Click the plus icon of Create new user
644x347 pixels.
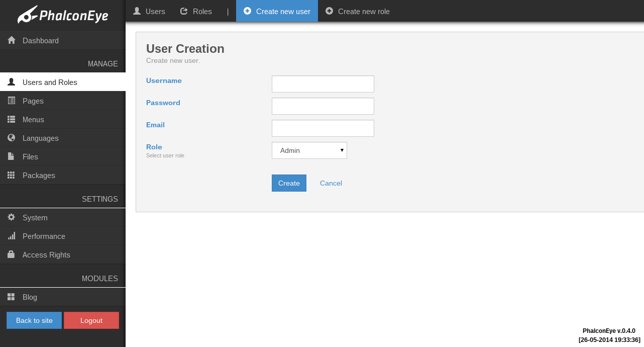point(247,11)
